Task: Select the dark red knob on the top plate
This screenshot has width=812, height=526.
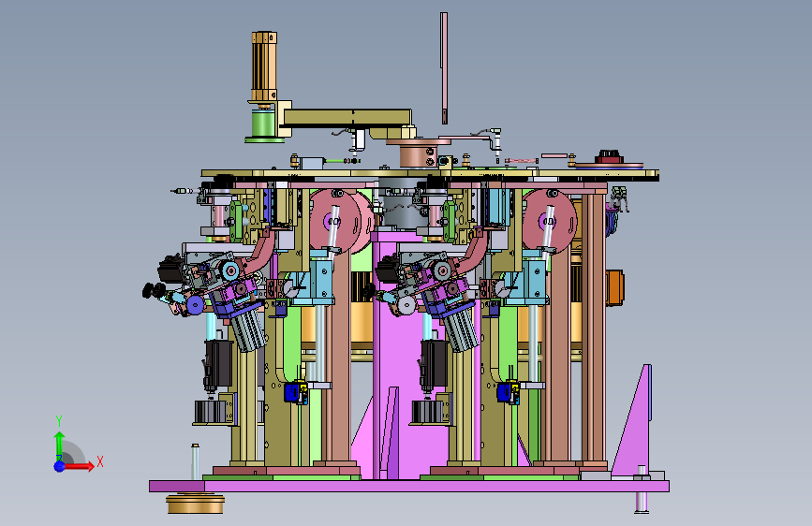Action: pos(609,156)
